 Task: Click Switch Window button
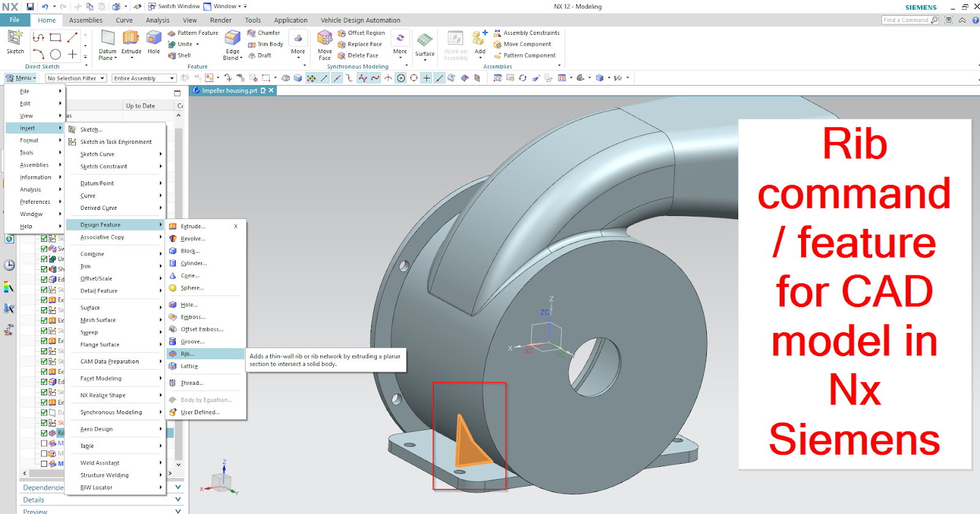174,7
